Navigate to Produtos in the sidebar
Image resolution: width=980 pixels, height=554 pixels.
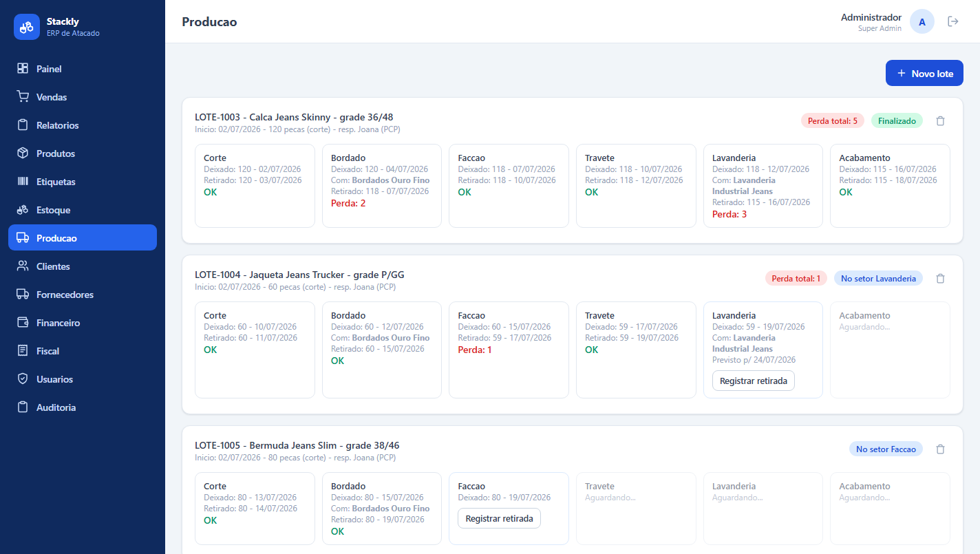83,153
